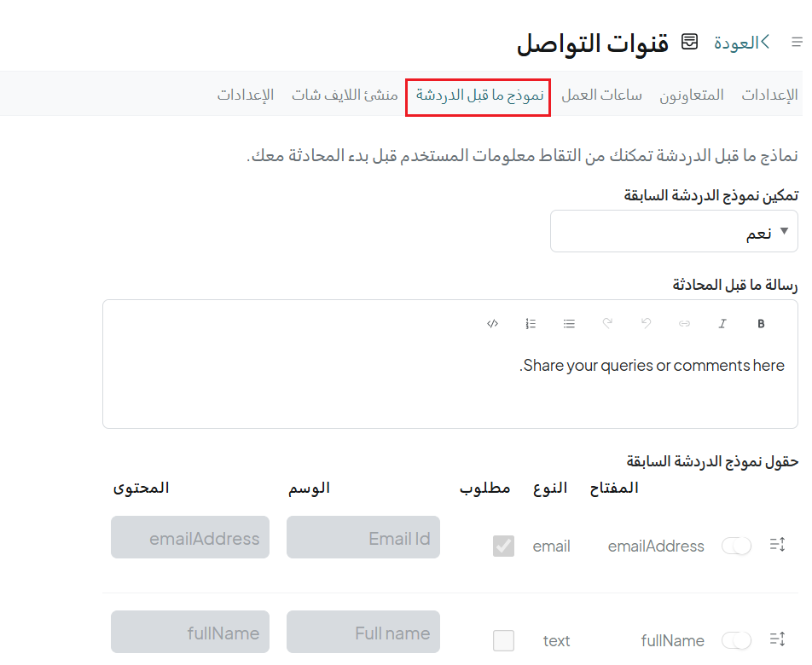This screenshot has height=665, width=812.
Task: Click the undo icon in editor
Action: coord(646,324)
